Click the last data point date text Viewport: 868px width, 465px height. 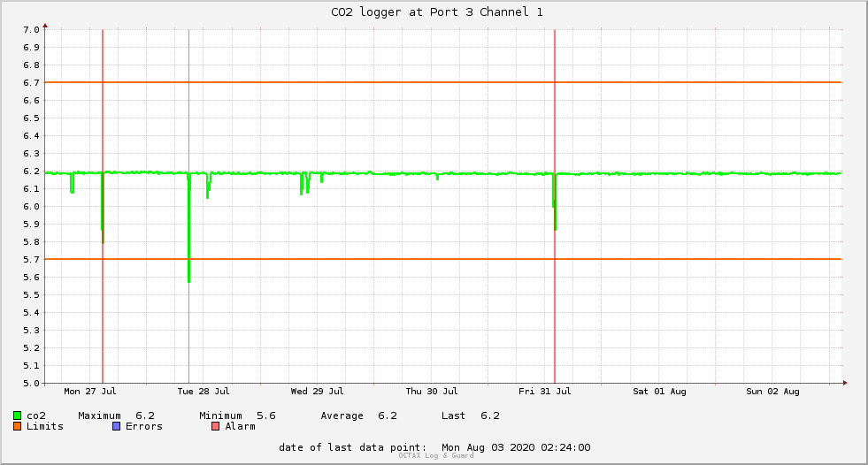click(x=434, y=447)
